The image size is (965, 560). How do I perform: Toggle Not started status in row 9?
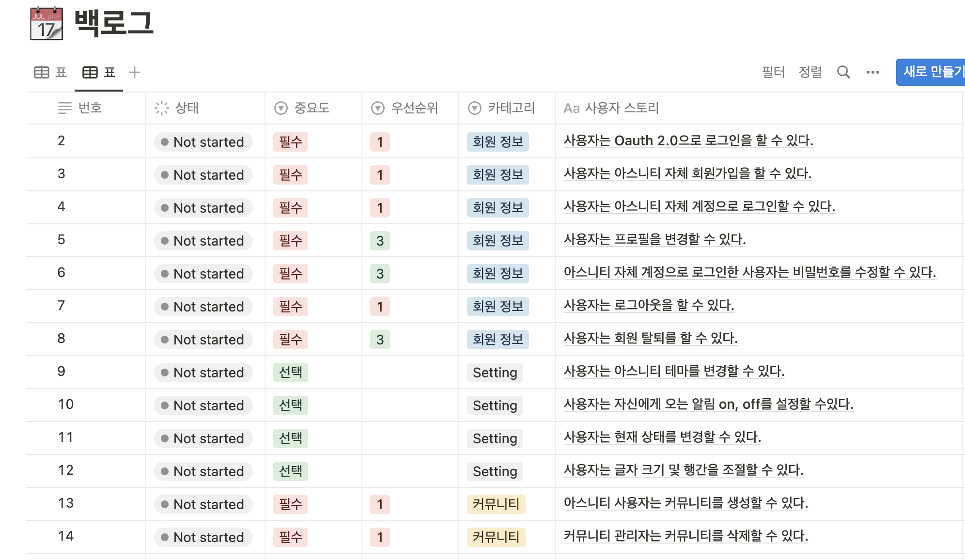[x=203, y=373]
